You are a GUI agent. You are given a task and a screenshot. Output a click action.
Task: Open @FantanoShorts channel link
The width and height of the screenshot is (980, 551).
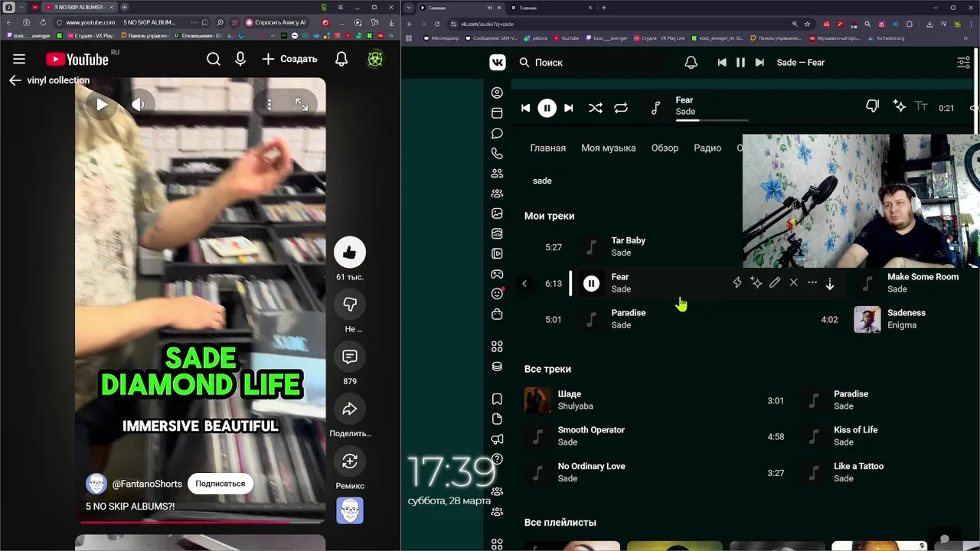click(x=147, y=484)
